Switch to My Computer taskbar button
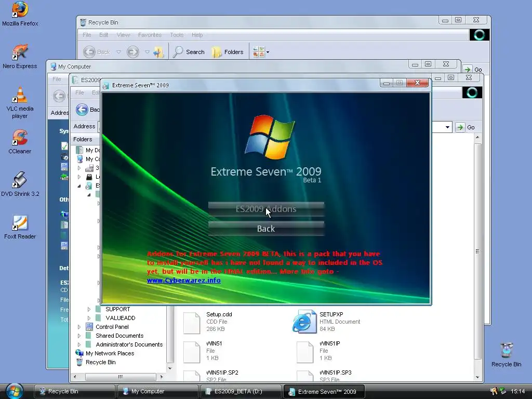532x399 pixels. [157, 391]
